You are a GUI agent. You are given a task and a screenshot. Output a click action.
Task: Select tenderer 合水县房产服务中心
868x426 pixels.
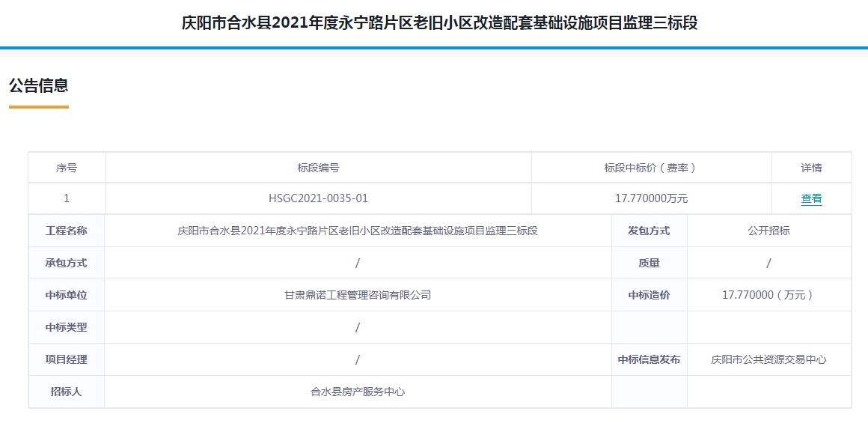click(358, 392)
